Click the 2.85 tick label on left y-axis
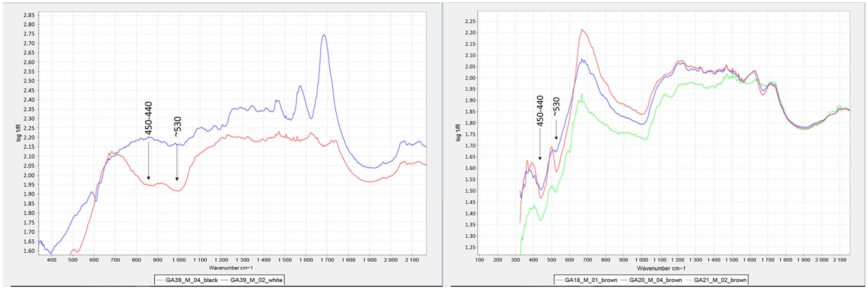 tap(29, 15)
